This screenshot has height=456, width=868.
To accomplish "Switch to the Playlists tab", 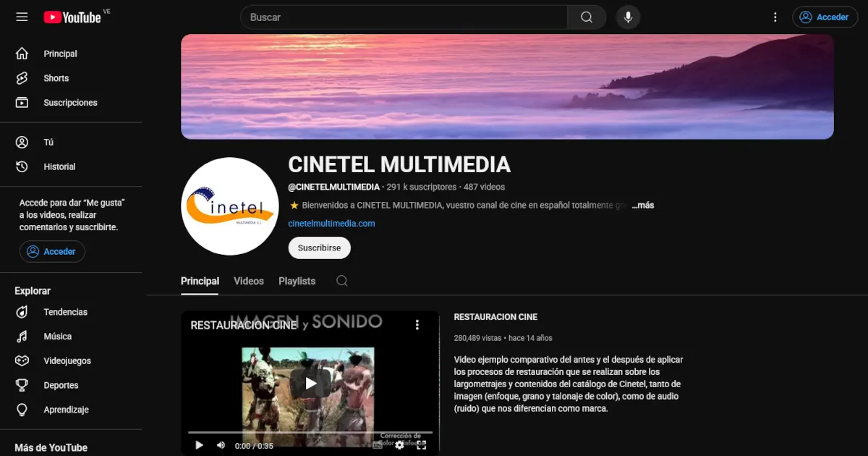I will pos(297,281).
